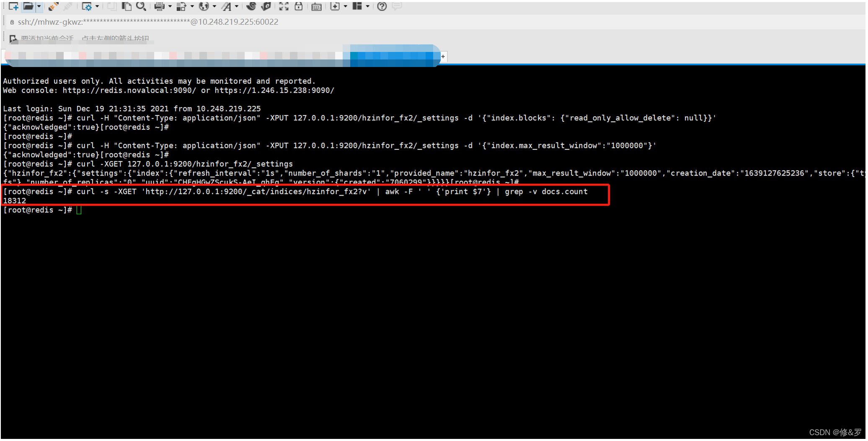This screenshot has height=441, width=868.
Task: Click the https://redis.novalocal:9090/ URL
Action: pyautogui.click(x=129, y=90)
